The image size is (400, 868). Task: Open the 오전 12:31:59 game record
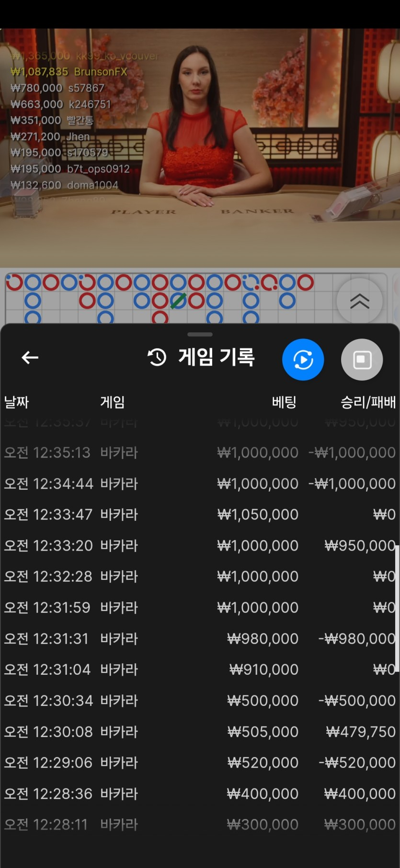tap(200, 608)
